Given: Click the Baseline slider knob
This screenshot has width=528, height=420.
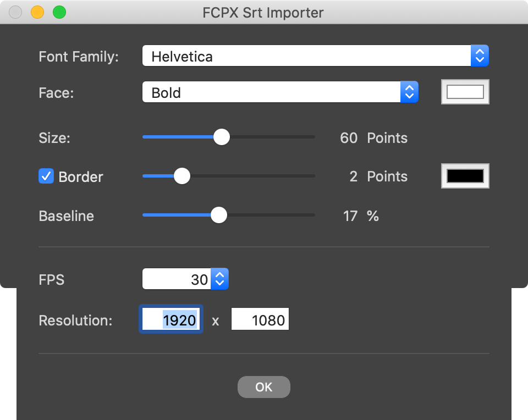Looking at the screenshot, I should tap(219, 215).
